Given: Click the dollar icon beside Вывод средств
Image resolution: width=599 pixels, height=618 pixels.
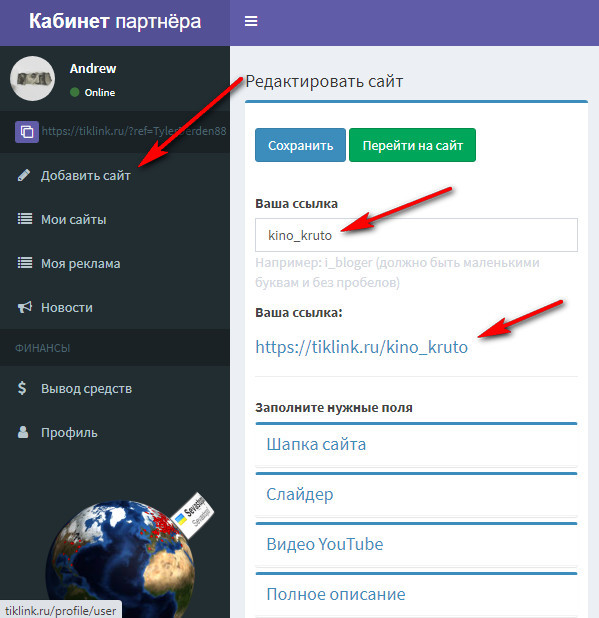Looking at the screenshot, I should click(x=22, y=388).
